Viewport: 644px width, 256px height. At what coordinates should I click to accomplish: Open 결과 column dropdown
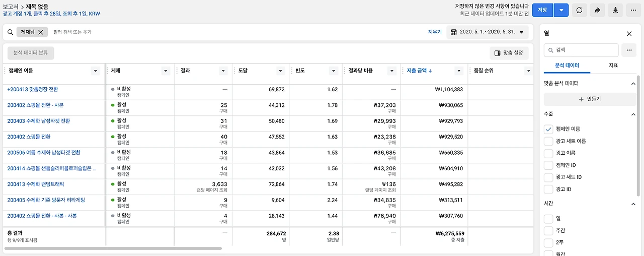point(223,71)
